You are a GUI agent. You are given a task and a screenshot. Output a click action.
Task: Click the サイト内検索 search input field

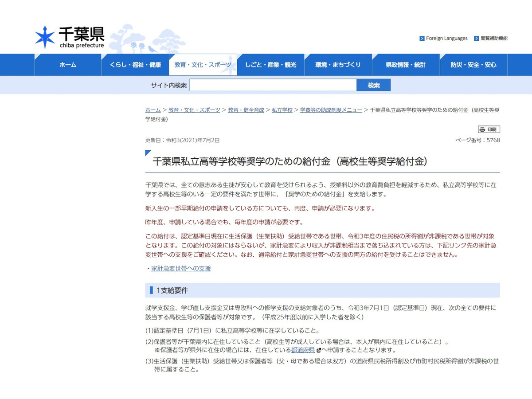273,85
